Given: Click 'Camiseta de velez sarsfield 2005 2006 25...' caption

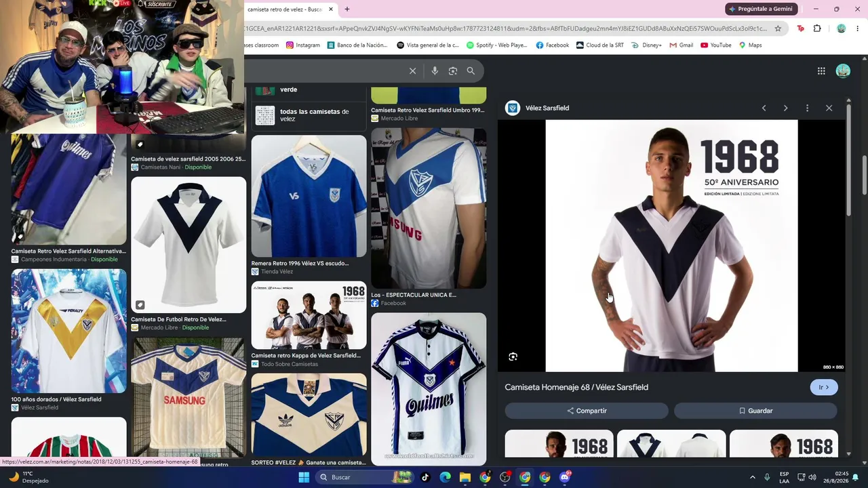Looking at the screenshot, I should click(x=188, y=159).
